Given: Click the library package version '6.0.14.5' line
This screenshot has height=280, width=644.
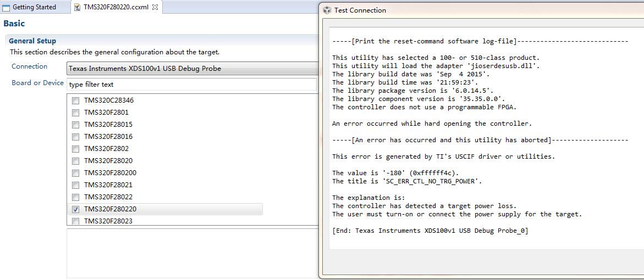Looking at the screenshot, I should 413,91.
